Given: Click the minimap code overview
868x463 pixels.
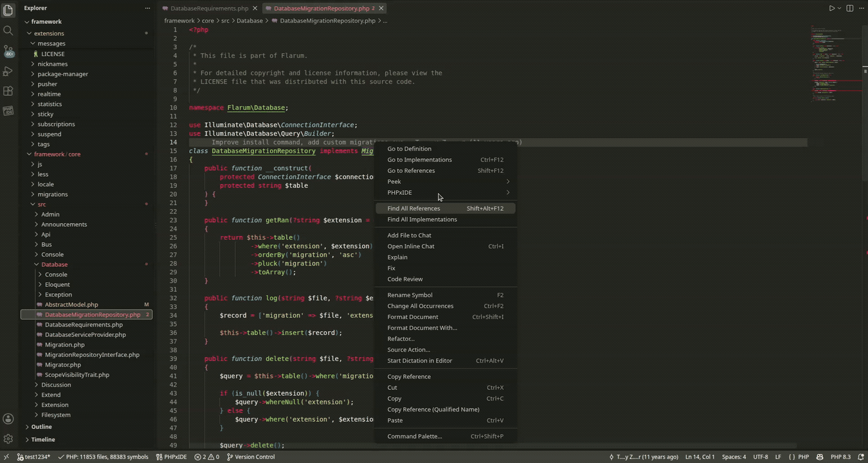Looking at the screenshot, I should [836, 64].
